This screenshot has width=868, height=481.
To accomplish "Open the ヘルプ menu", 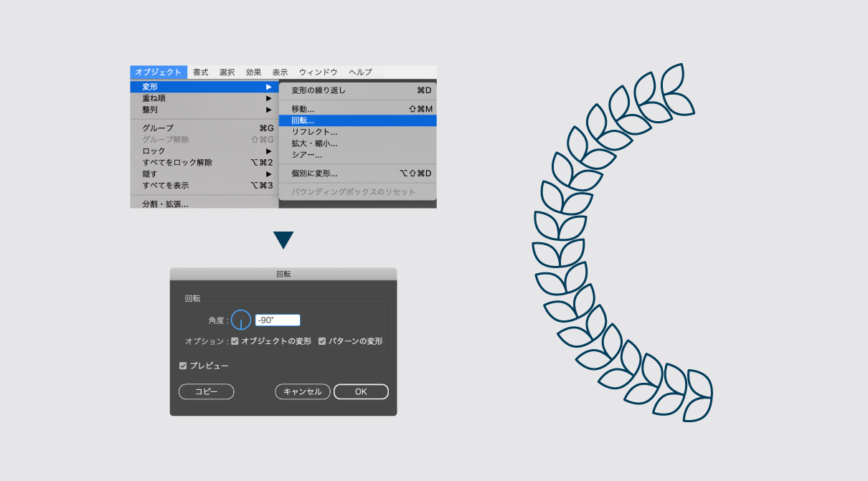I will [x=361, y=72].
